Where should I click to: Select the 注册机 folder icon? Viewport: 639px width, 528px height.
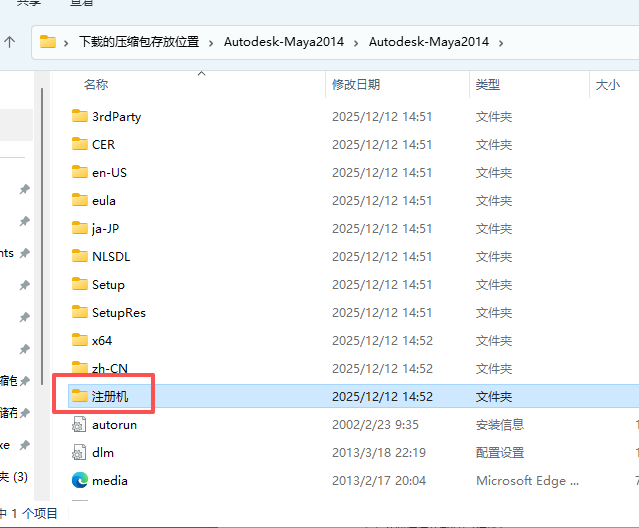pyautogui.click(x=79, y=396)
